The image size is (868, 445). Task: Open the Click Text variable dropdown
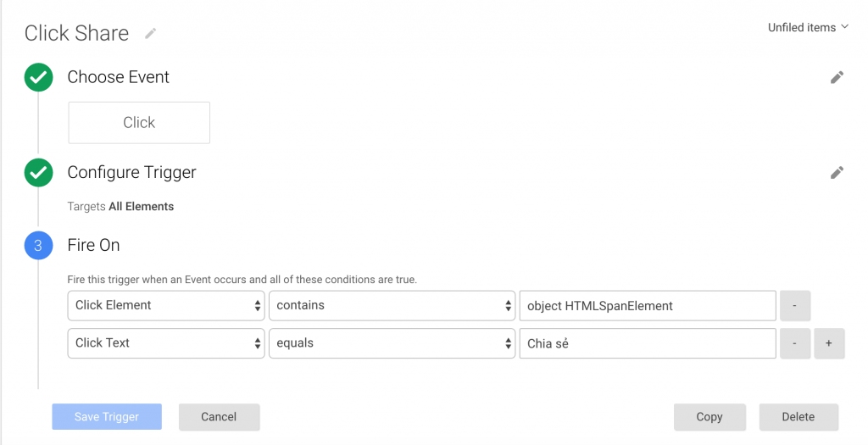[x=166, y=343]
